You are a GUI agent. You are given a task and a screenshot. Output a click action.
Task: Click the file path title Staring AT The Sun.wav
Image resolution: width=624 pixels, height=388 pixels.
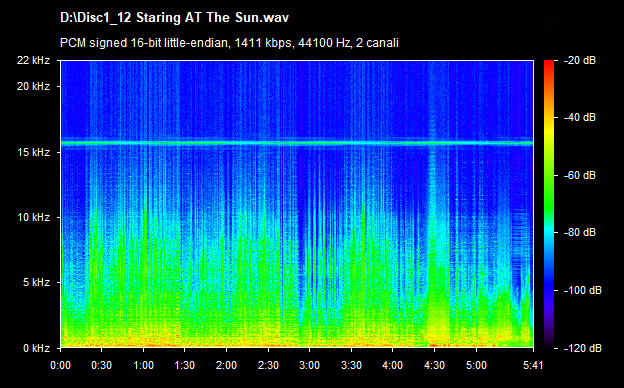174,18
